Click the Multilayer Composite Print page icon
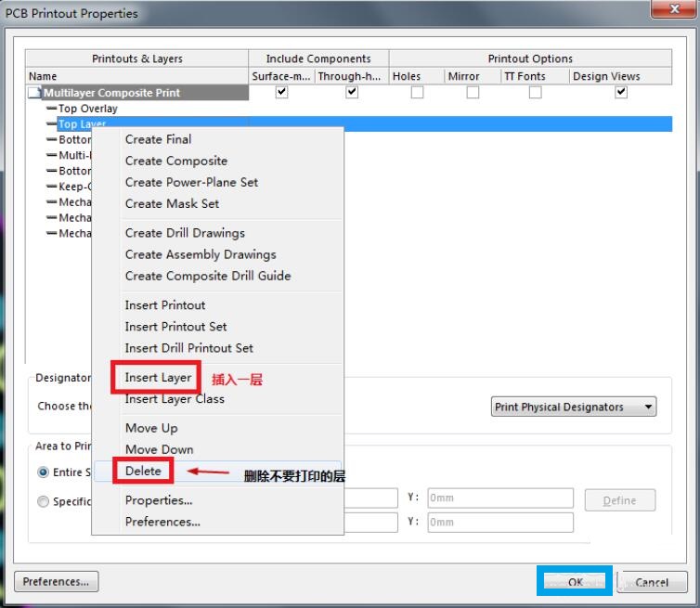This screenshot has width=700, height=608. (34, 93)
